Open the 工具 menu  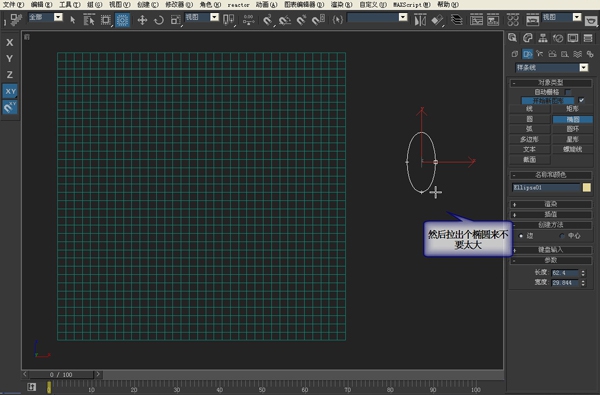coord(70,5)
